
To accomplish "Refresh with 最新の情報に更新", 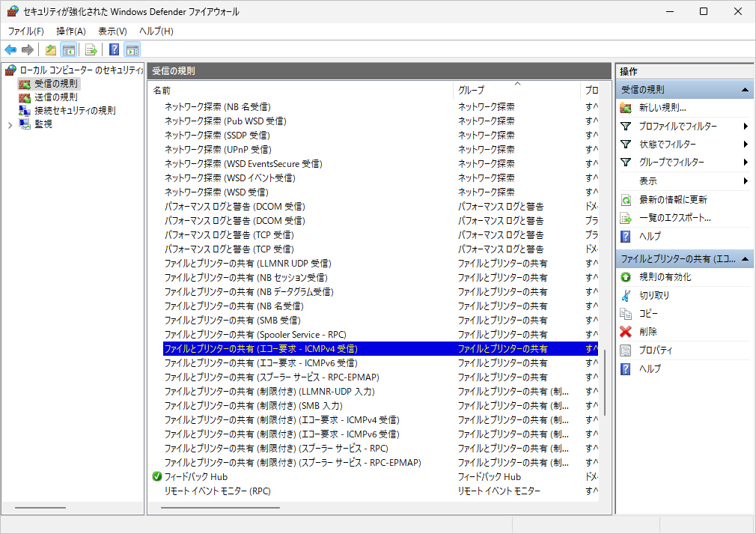I will point(673,200).
